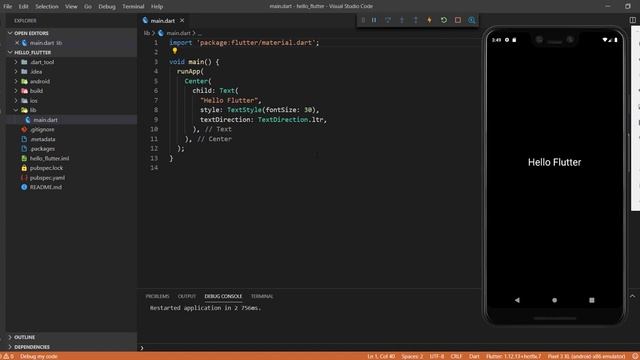Open the Debug menu
The image size is (640, 360).
107,7
